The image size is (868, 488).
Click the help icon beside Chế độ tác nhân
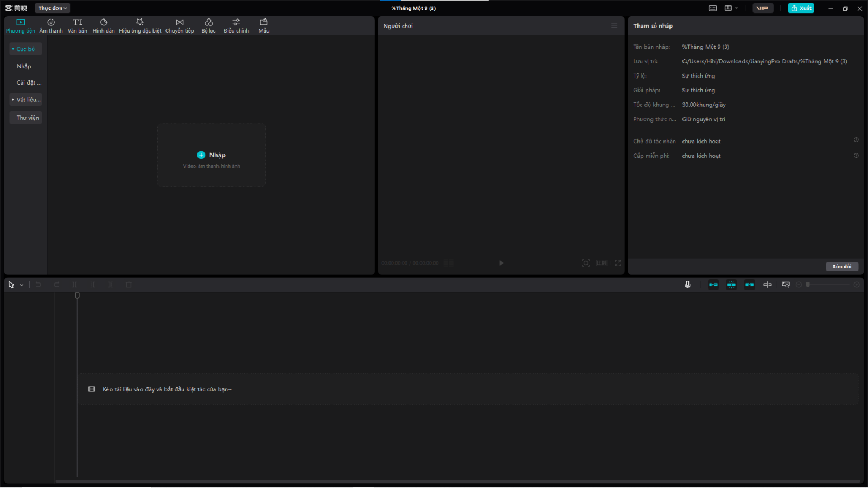[x=856, y=140]
